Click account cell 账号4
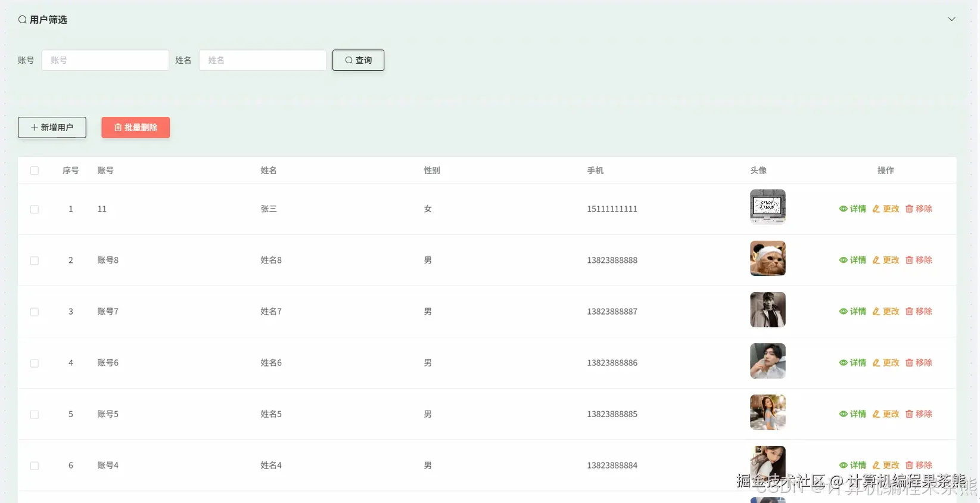The height and width of the screenshot is (503, 980). coord(108,465)
